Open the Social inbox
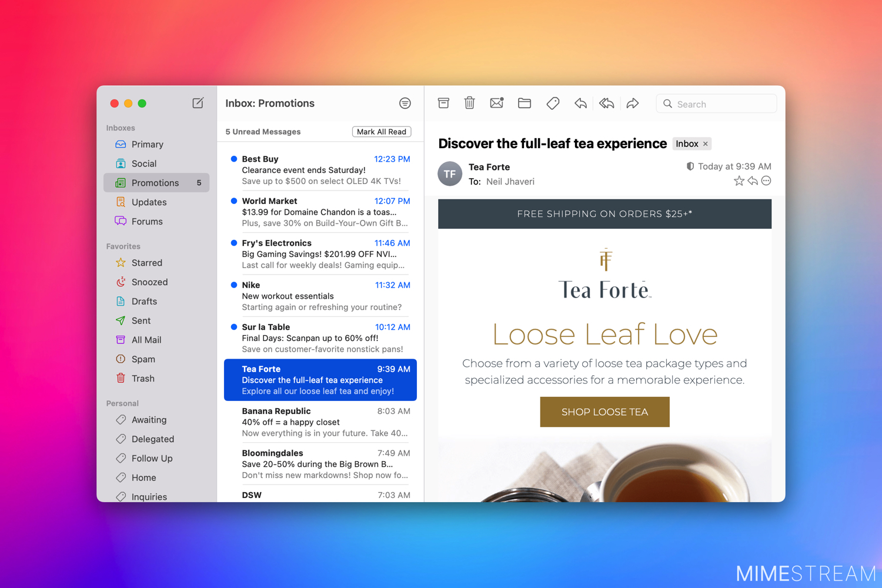Screen dimensions: 882x588 [156, 163]
